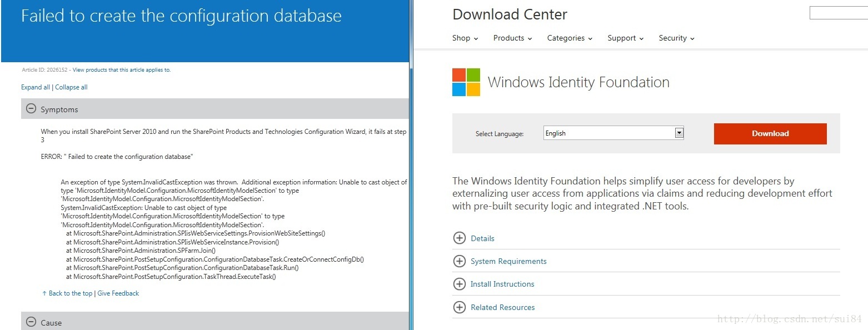Click the Select Language label

point(500,133)
